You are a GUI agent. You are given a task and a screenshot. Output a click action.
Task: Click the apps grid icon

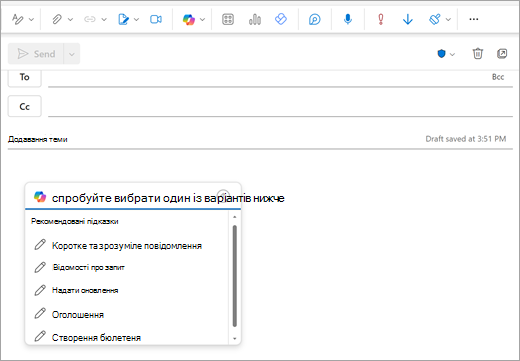click(228, 19)
